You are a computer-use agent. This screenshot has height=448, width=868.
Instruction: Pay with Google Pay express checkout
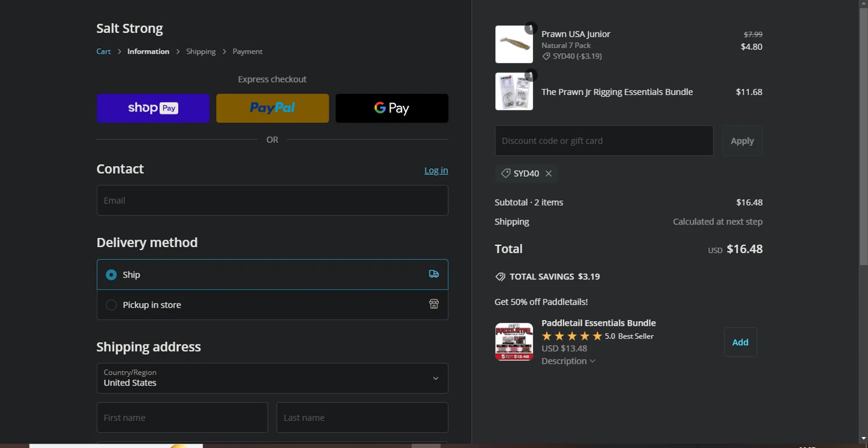click(392, 108)
